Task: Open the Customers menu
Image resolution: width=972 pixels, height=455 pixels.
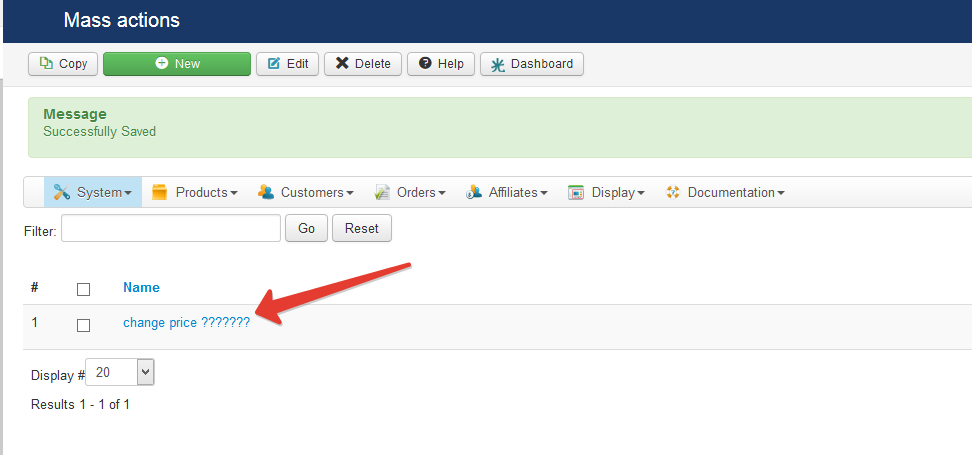Action: (x=306, y=192)
